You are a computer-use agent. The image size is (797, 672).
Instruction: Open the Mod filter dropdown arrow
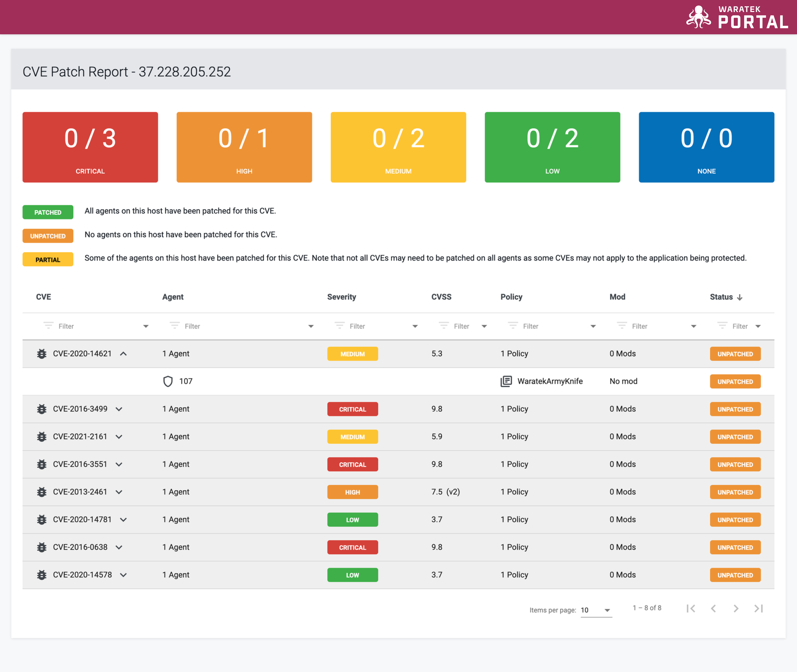[x=693, y=326]
